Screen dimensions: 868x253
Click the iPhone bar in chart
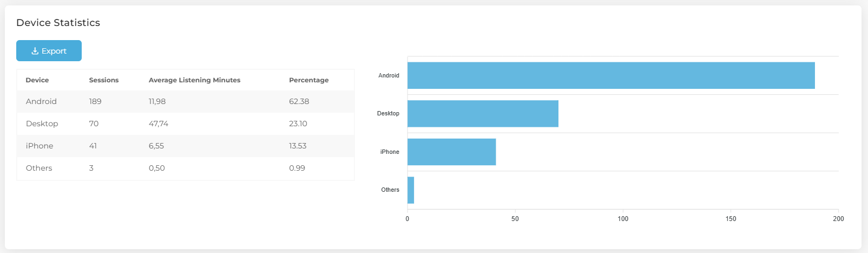click(x=451, y=152)
